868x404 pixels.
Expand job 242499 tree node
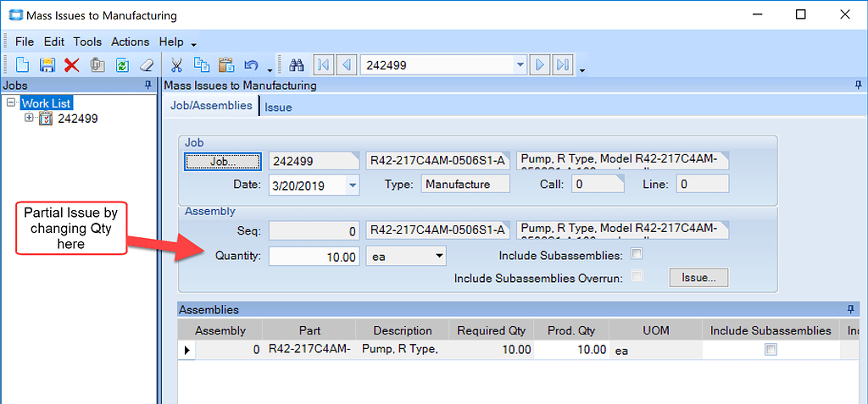[30, 118]
